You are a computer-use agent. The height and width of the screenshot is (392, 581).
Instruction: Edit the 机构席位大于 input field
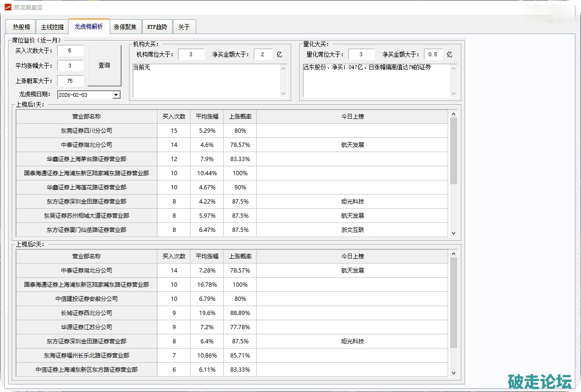191,54
